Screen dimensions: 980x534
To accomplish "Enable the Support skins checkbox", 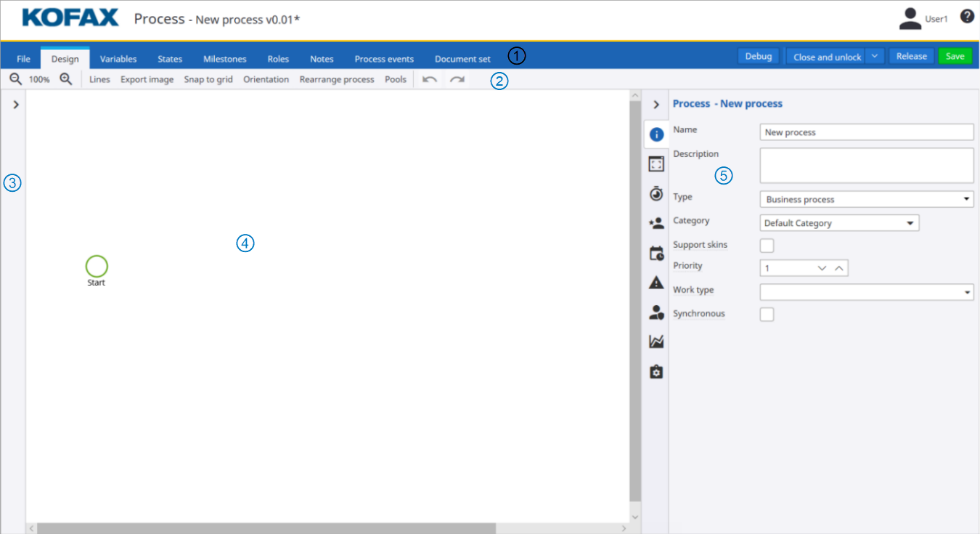I will [x=767, y=246].
